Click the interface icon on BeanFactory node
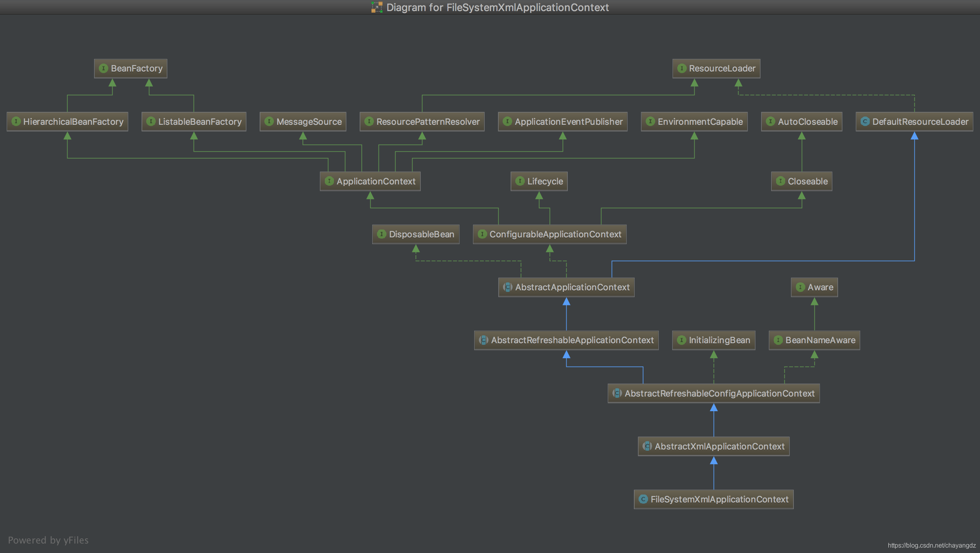980x553 pixels. click(x=104, y=68)
